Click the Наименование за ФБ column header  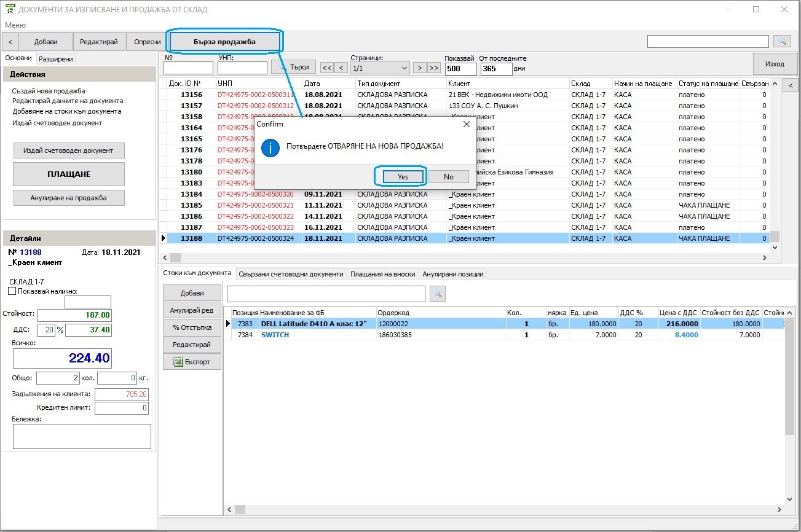pyautogui.click(x=317, y=313)
